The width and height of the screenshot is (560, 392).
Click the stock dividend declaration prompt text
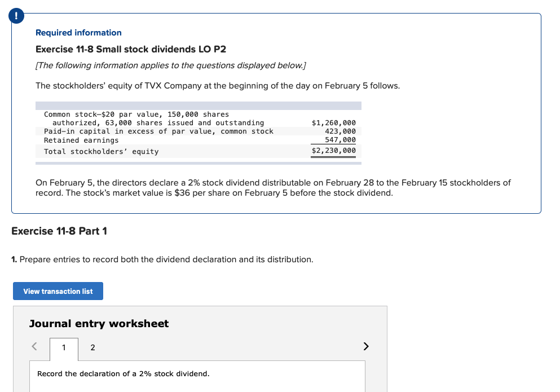click(124, 373)
